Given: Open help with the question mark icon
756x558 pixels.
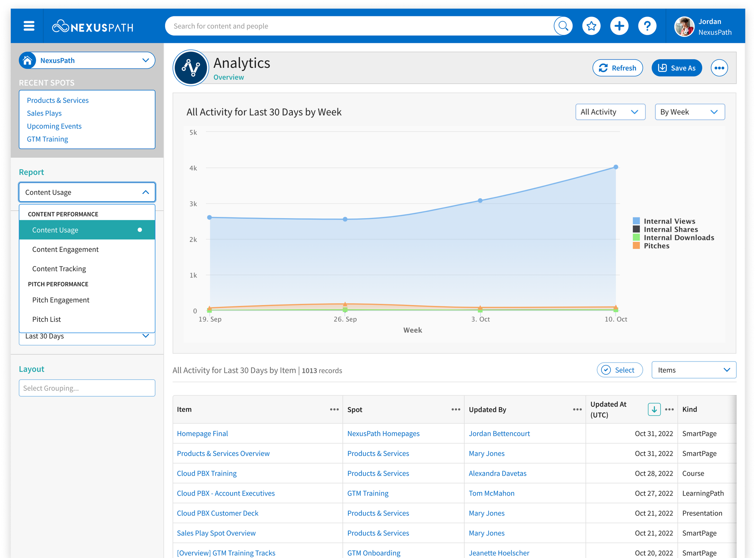Looking at the screenshot, I should 647,26.
